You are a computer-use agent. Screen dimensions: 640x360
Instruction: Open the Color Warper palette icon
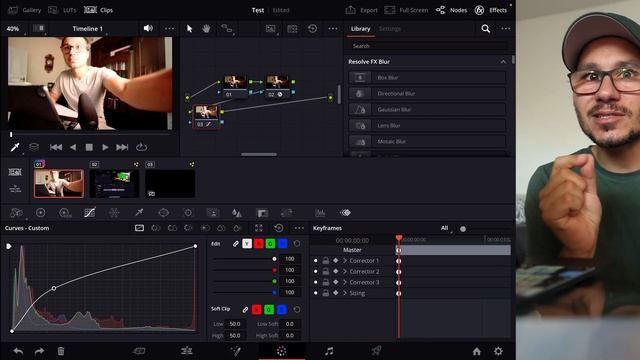(x=114, y=213)
